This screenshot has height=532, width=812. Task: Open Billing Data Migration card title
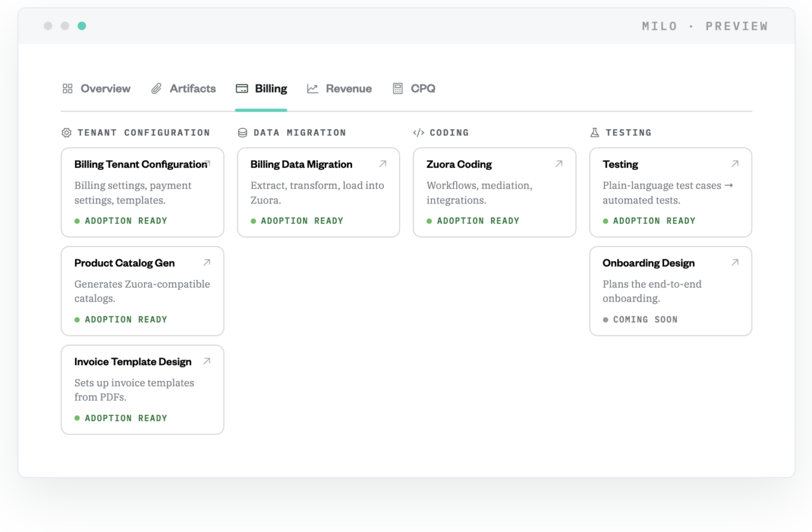[301, 164]
